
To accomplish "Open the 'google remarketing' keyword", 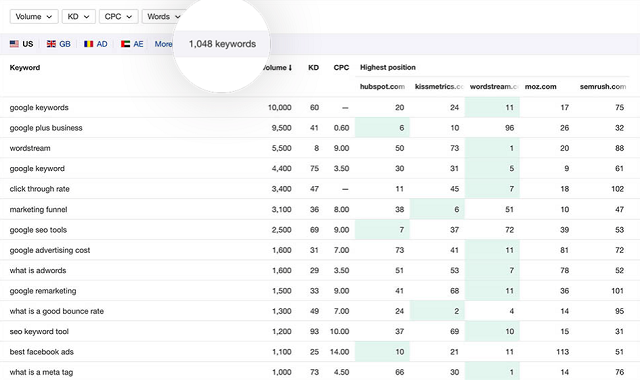I will [x=43, y=291].
